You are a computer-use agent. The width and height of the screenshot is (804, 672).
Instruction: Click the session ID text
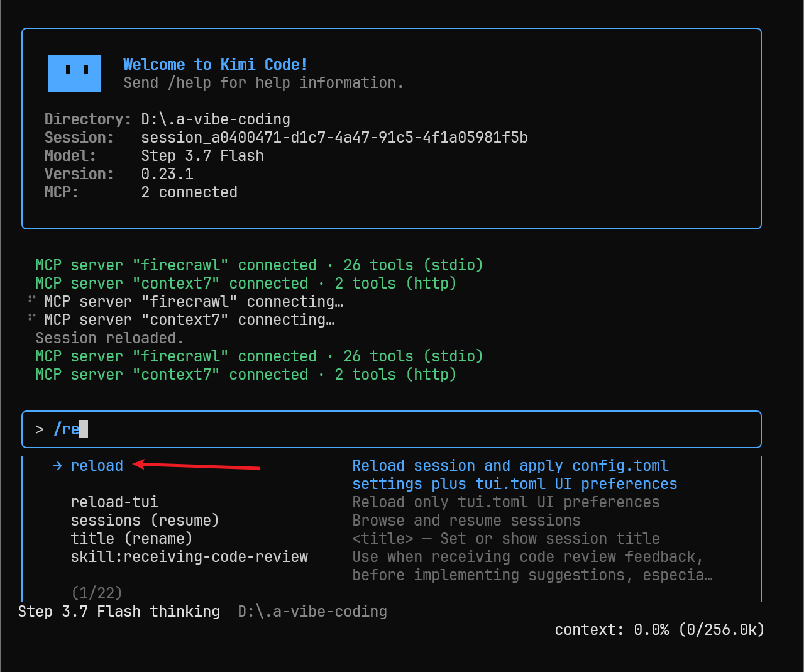(x=334, y=138)
